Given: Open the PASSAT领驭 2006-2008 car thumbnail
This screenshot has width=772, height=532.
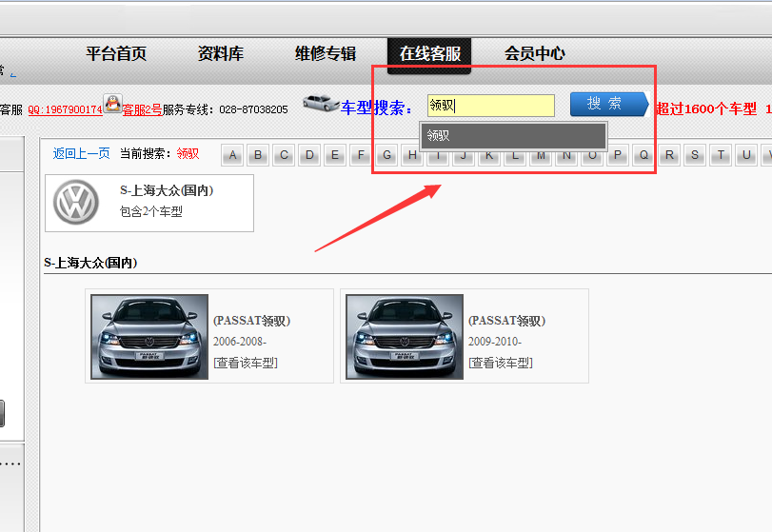Looking at the screenshot, I should click(149, 337).
